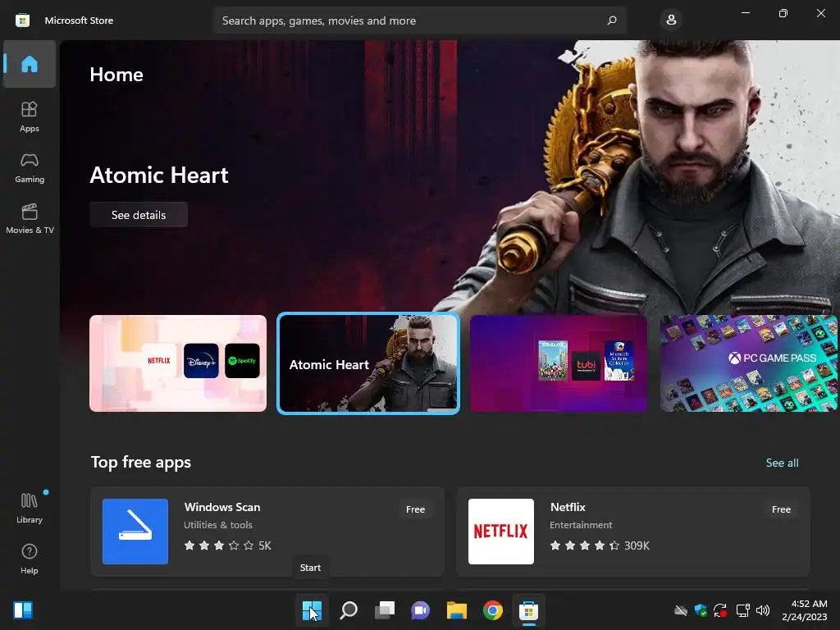Click the Free button for Windows Scan
Screen dimensions: 840x630
[415, 509]
